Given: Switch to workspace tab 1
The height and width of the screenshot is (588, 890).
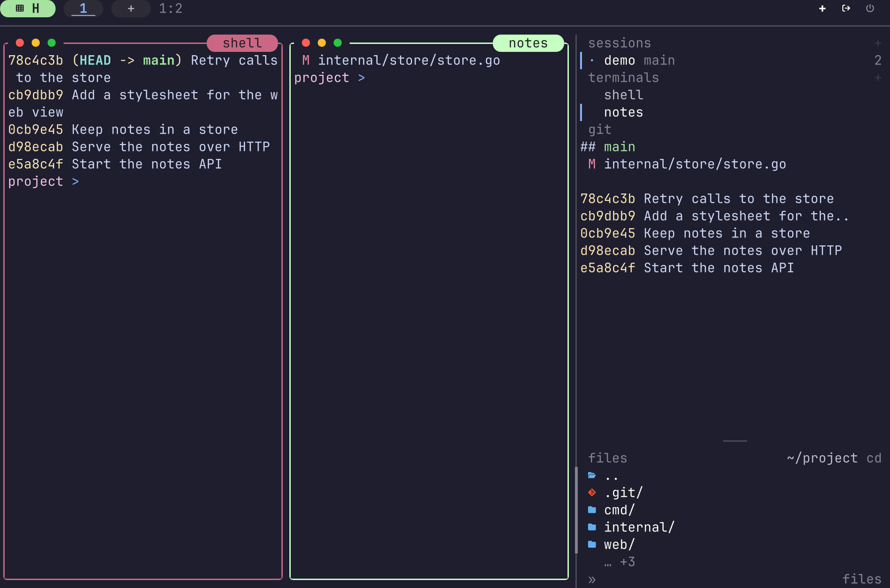Looking at the screenshot, I should pyautogui.click(x=83, y=8).
